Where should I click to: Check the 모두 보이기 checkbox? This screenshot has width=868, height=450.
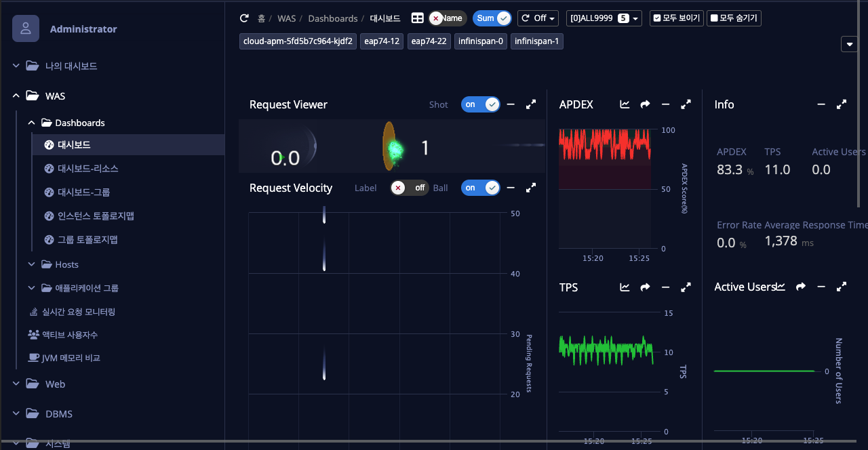click(656, 18)
